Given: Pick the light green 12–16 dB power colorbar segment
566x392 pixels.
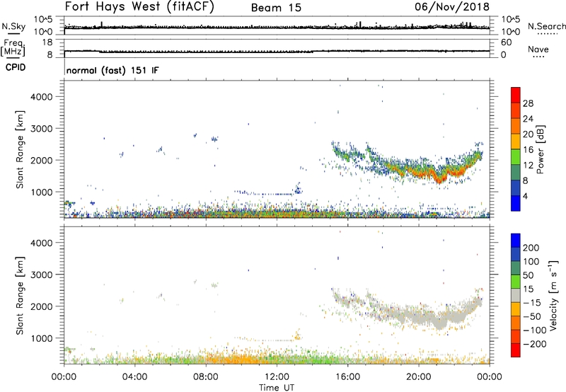Looking at the screenshot, I should click(x=516, y=157).
